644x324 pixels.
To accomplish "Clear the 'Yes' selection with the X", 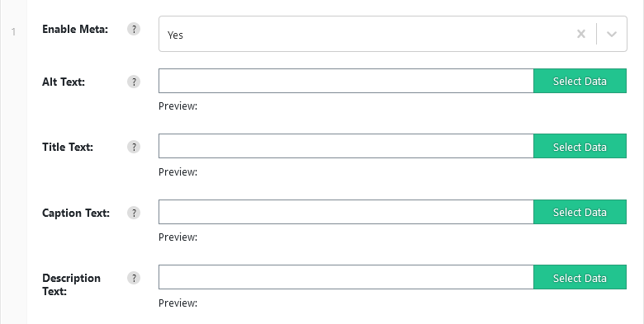I will 580,34.
